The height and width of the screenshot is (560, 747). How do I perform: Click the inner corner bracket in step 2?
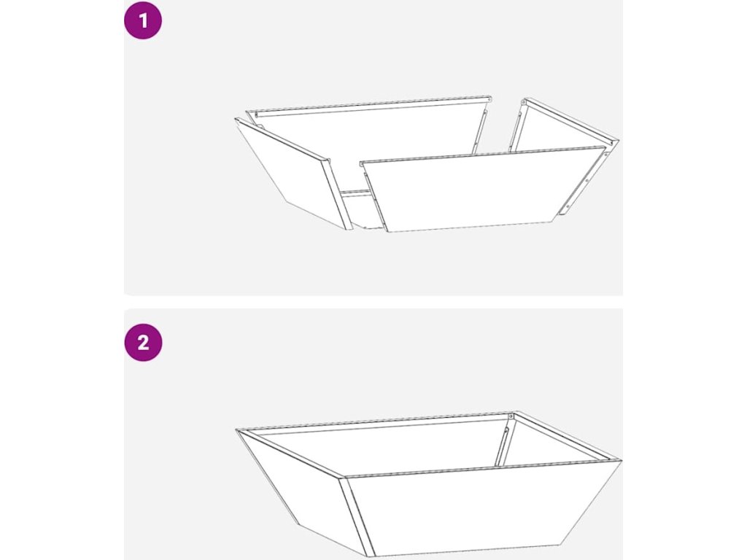point(503,446)
